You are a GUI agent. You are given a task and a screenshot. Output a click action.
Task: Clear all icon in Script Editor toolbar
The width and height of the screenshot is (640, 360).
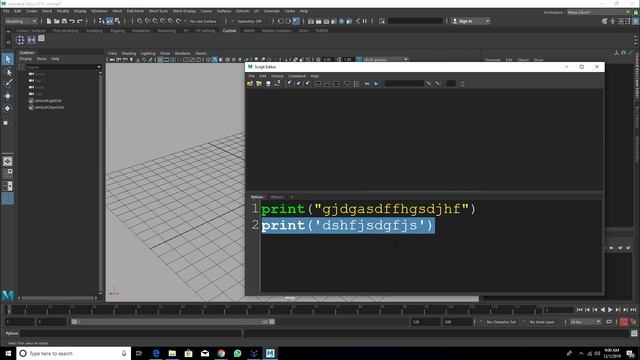point(307,83)
